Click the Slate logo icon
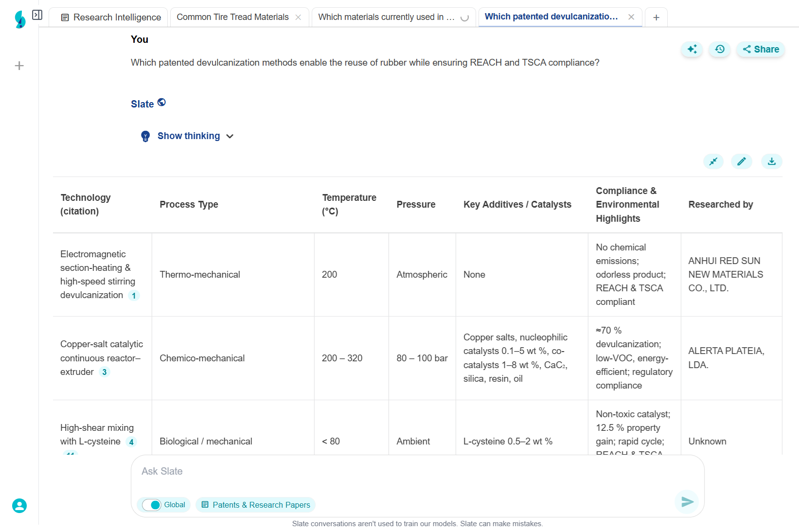Viewport: 799px width, 532px height. point(20,19)
